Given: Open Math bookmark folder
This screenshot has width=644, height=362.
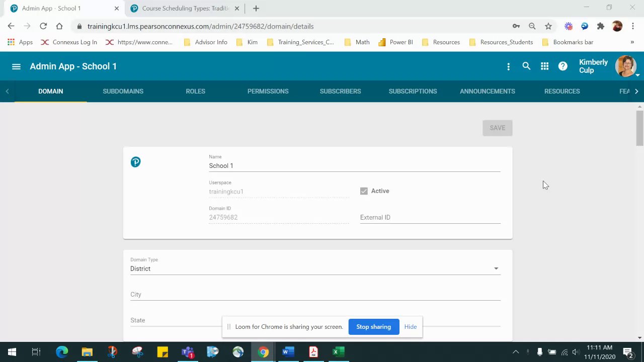Looking at the screenshot, I should click(357, 42).
